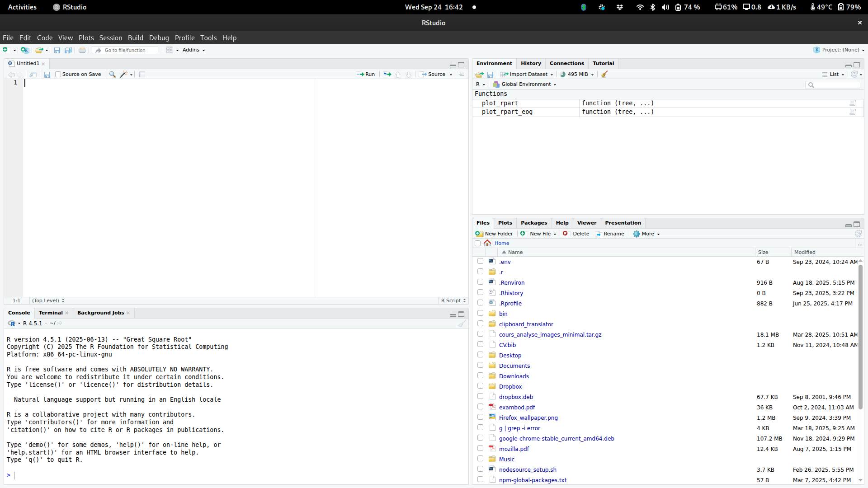Click the clear console broom icon
Image resolution: width=868 pixels, height=488 pixels.
click(x=462, y=324)
